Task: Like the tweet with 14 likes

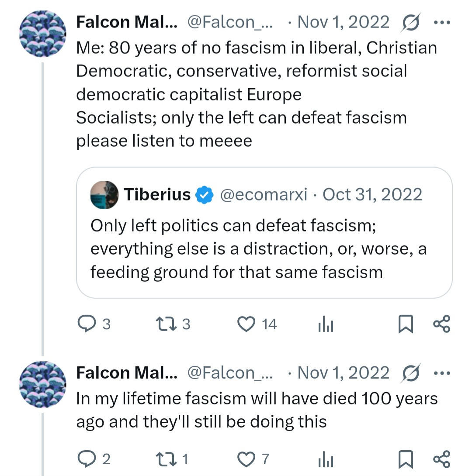Action: point(246,324)
